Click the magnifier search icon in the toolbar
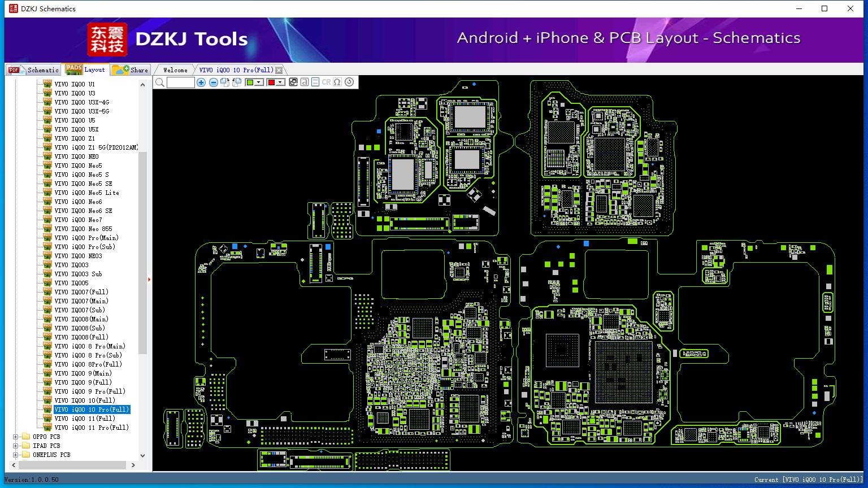868x488 pixels. click(x=160, y=82)
